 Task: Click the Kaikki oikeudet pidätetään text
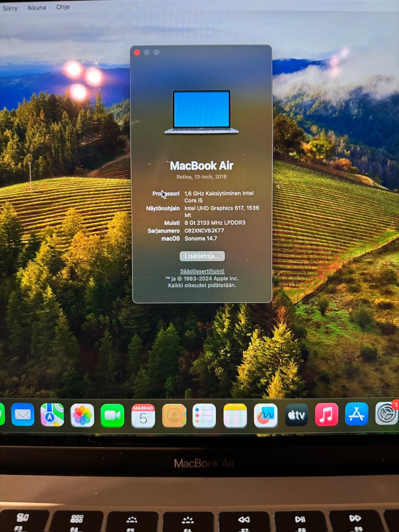pyautogui.click(x=202, y=286)
